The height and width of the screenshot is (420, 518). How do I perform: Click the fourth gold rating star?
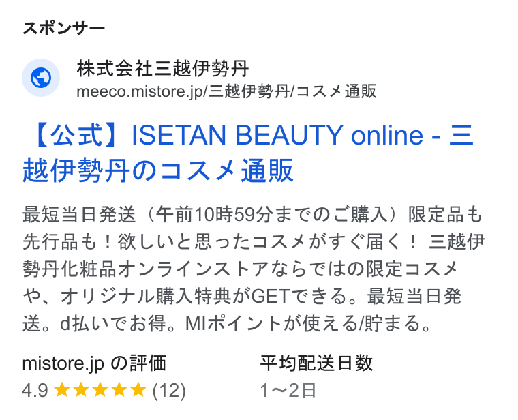[x=119, y=389]
